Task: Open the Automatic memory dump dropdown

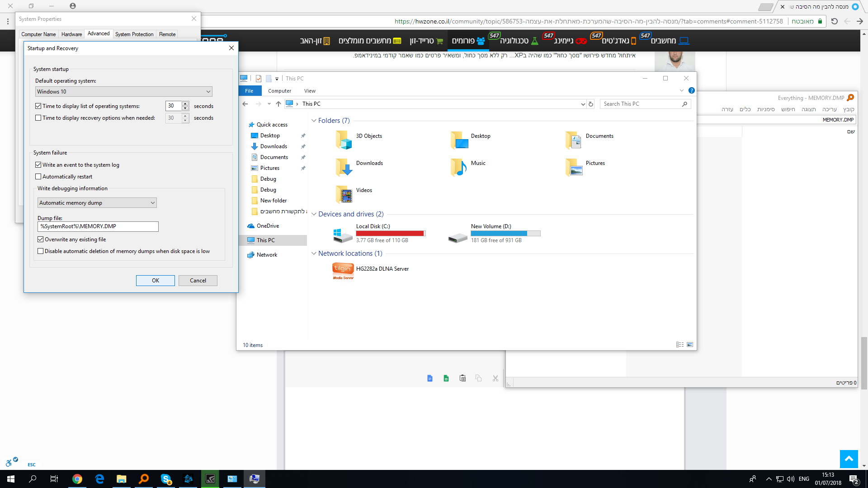Action: tap(97, 203)
